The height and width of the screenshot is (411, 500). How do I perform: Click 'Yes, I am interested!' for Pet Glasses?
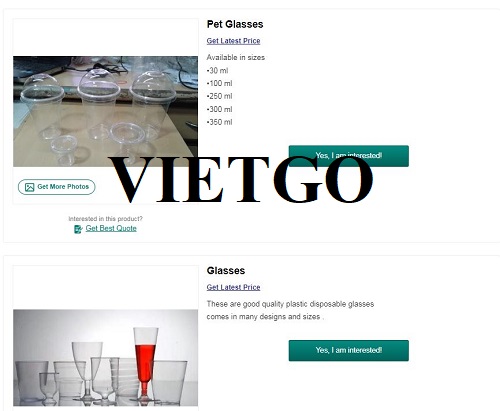click(349, 156)
